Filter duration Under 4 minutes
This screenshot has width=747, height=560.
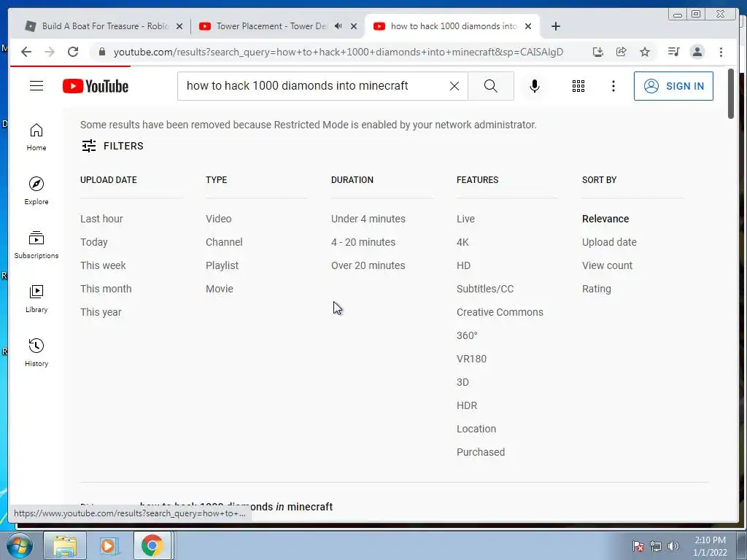tap(368, 219)
